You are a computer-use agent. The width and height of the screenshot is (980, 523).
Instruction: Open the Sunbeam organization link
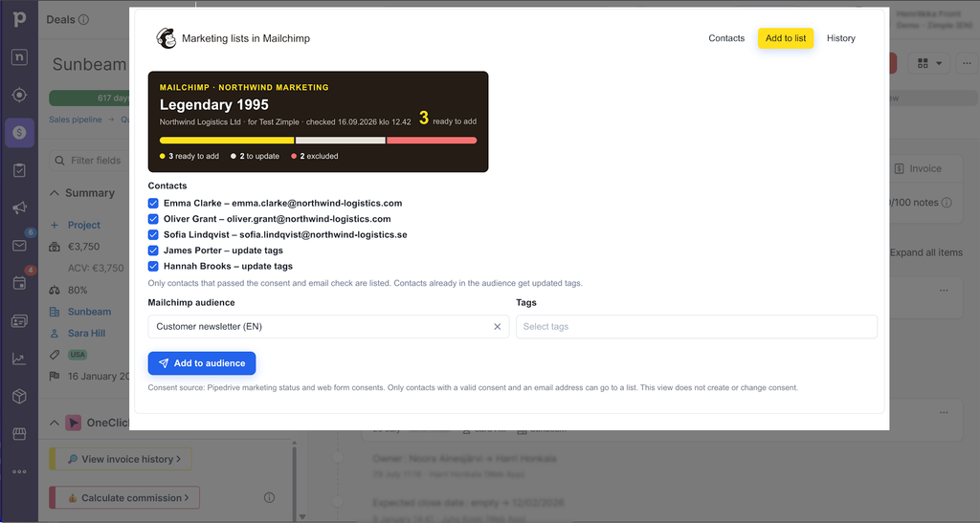[x=89, y=312]
